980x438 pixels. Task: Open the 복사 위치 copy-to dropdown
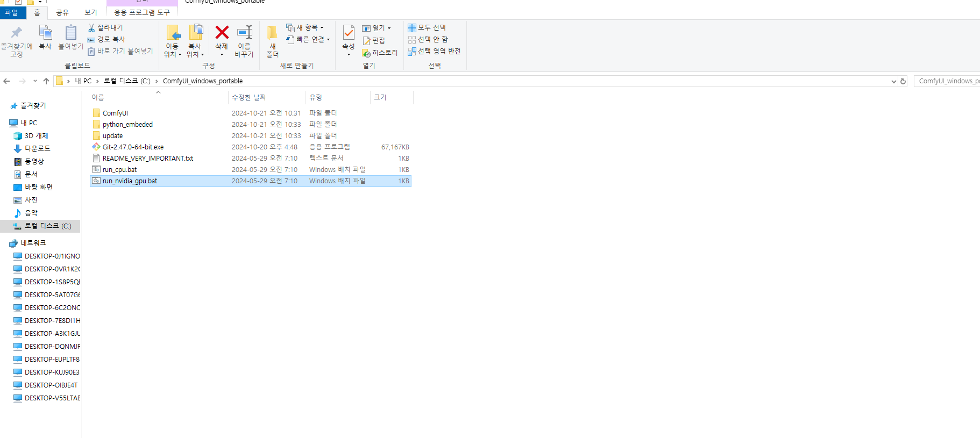[x=195, y=41]
